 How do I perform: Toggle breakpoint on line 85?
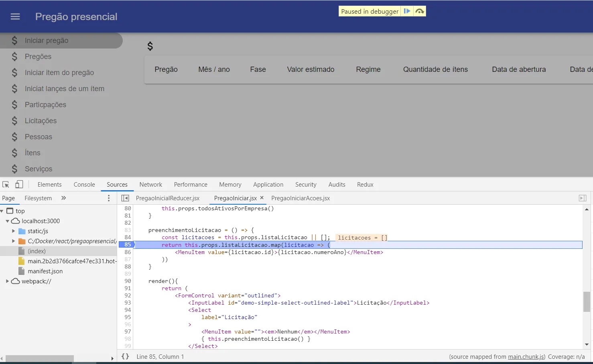[x=127, y=245]
